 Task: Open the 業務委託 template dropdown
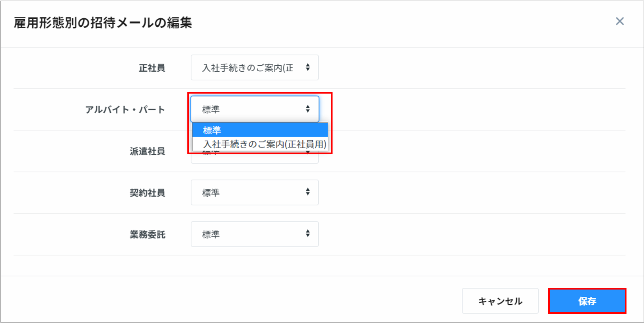click(255, 234)
